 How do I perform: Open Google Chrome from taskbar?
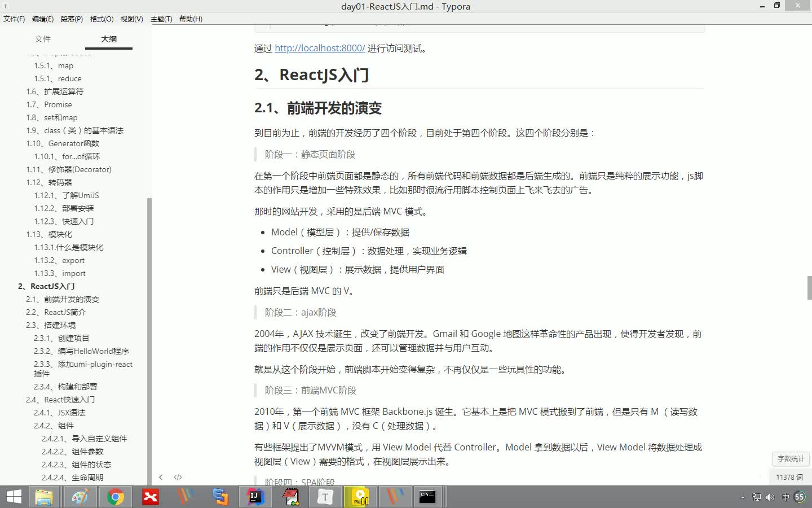click(115, 497)
